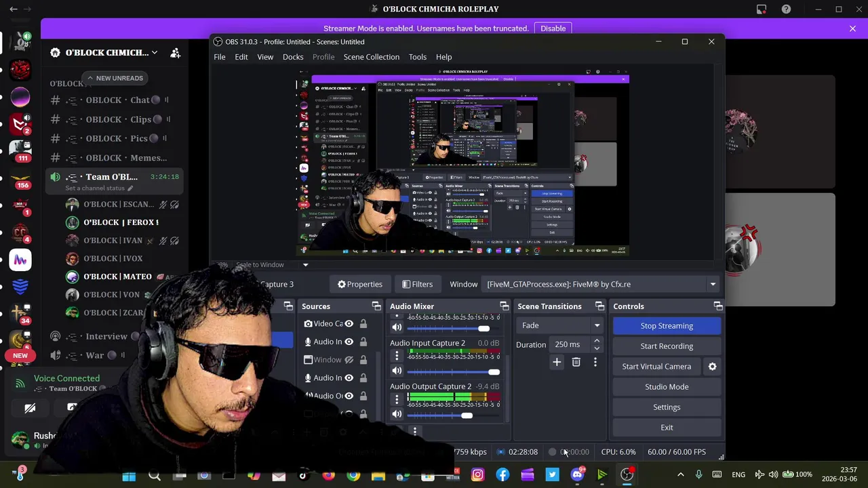Viewport: 868px width, 488px height.
Task: Click the Start Recording button
Action: tap(667, 346)
